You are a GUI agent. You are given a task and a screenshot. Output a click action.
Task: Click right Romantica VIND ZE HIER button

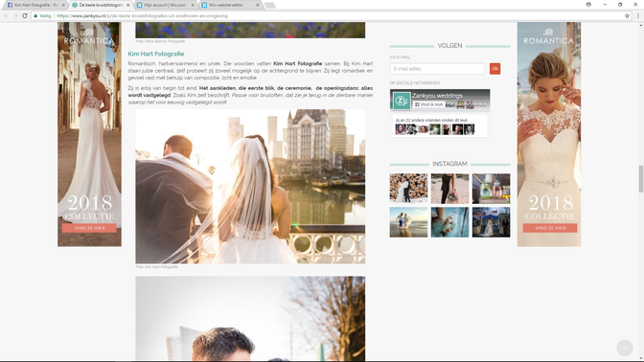click(550, 228)
